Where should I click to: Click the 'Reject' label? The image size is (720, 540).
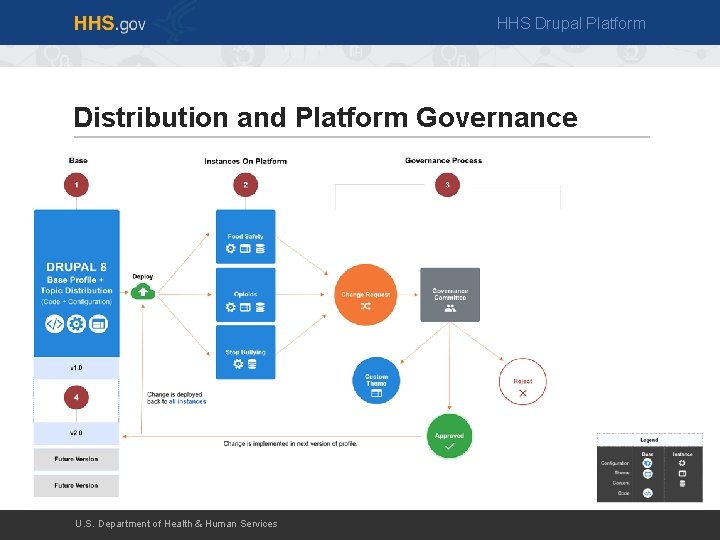click(x=523, y=381)
